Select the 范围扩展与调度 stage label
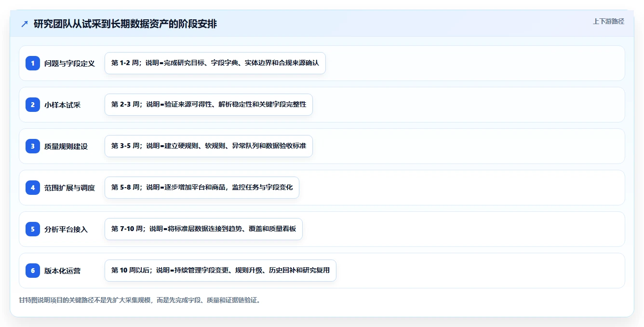The height and width of the screenshot is (327, 644). pos(69,188)
